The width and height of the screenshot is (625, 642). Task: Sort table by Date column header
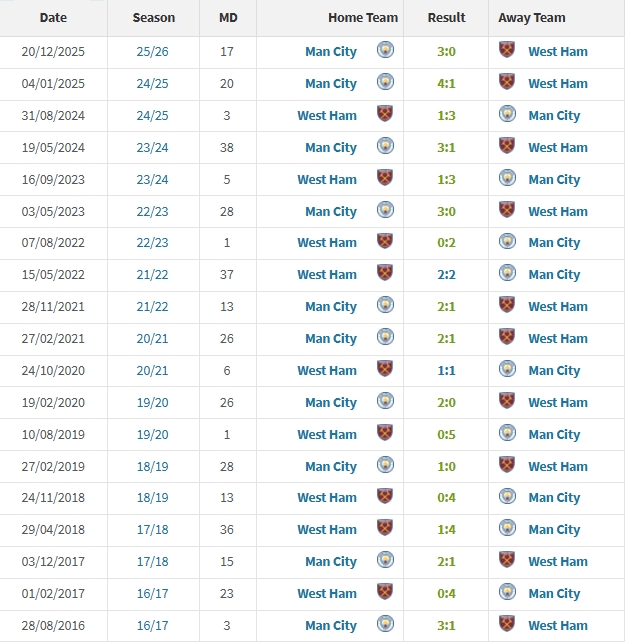[x=53, y=18]
